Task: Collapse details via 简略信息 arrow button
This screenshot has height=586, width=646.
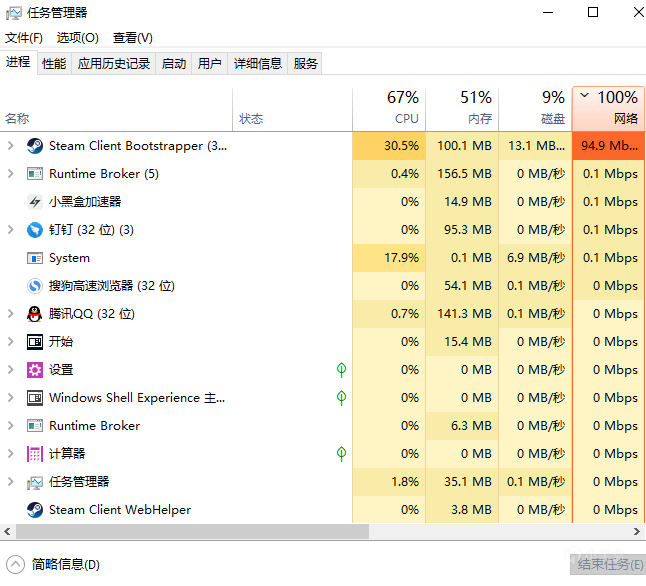Action: (x=15, y=564)
